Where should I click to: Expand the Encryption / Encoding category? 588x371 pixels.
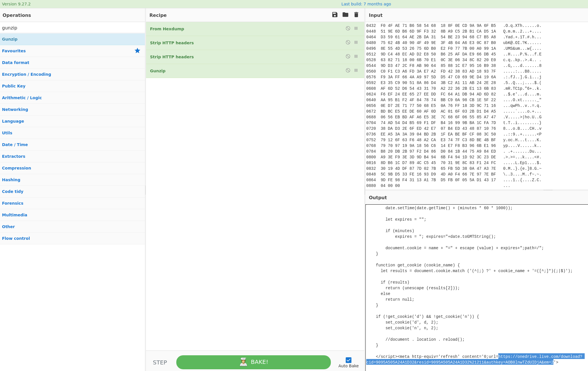[x=72, y=74]
